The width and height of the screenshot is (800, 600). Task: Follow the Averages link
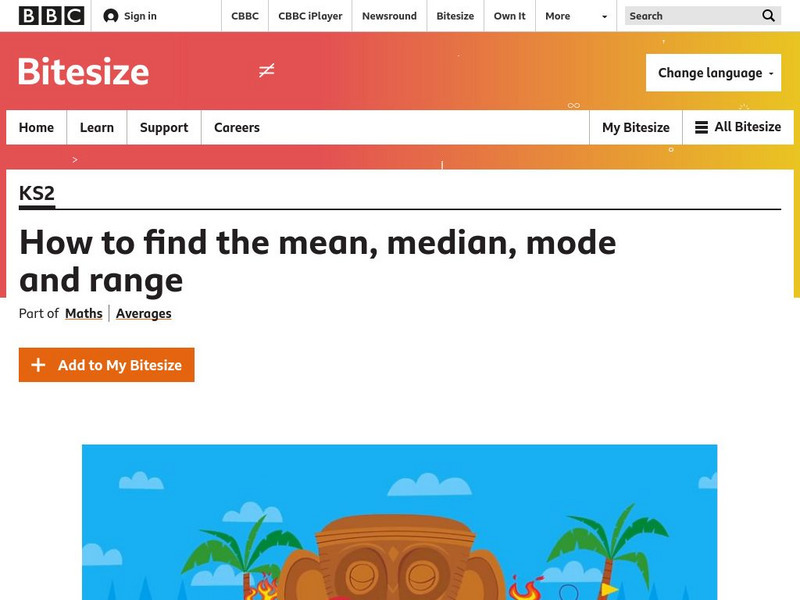coord(144,313)
